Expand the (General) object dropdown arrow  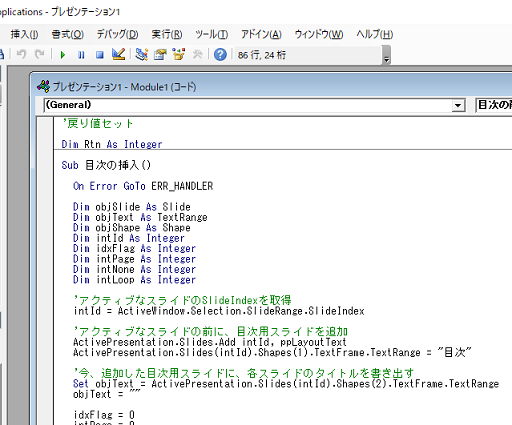pyautogui.click(x=458, y=105)
